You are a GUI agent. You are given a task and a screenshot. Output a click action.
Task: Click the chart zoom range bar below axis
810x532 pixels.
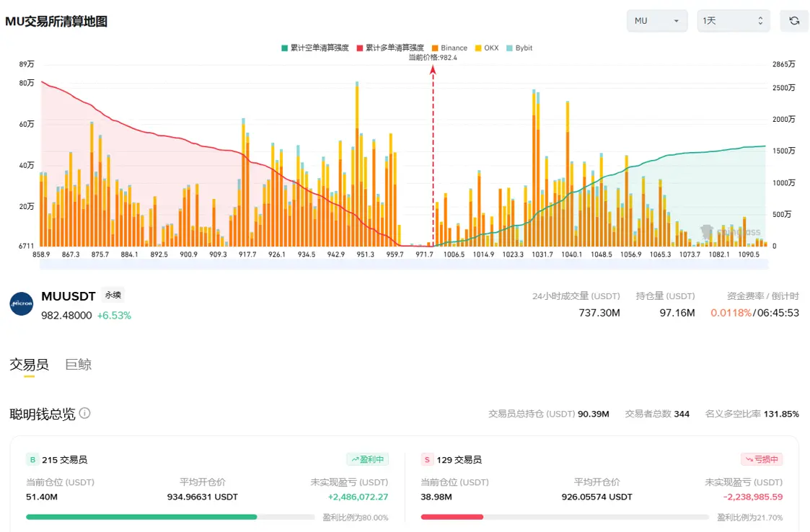[404, 265]
